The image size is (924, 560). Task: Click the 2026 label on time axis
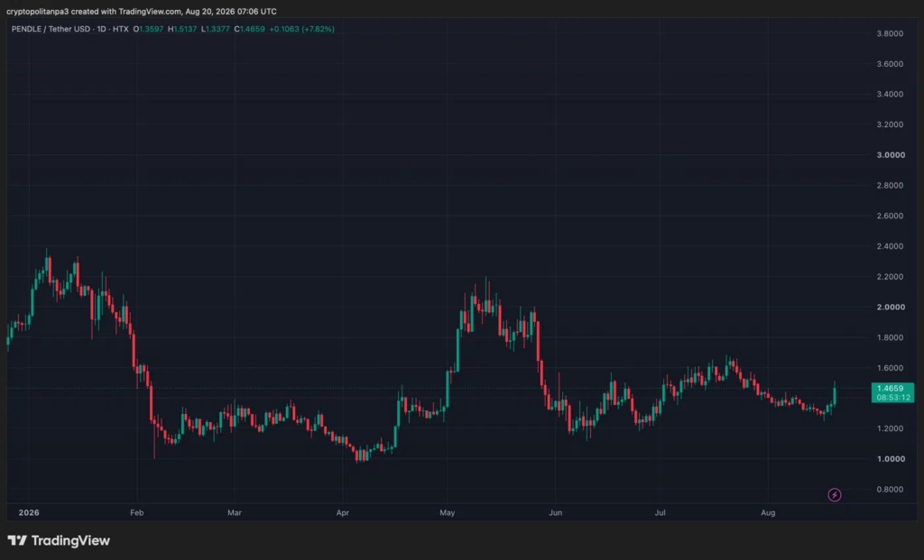coord(29,512)
